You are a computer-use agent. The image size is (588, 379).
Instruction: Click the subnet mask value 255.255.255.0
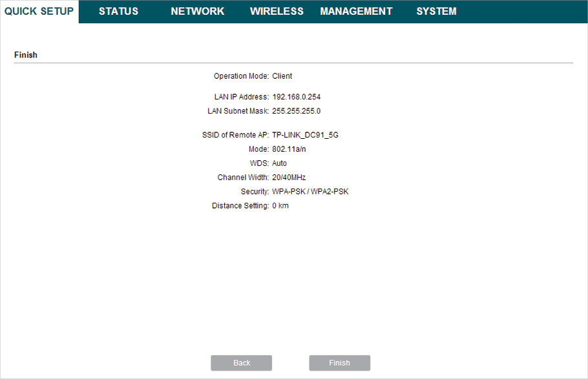pyautogui.click(x=296, y=111)
